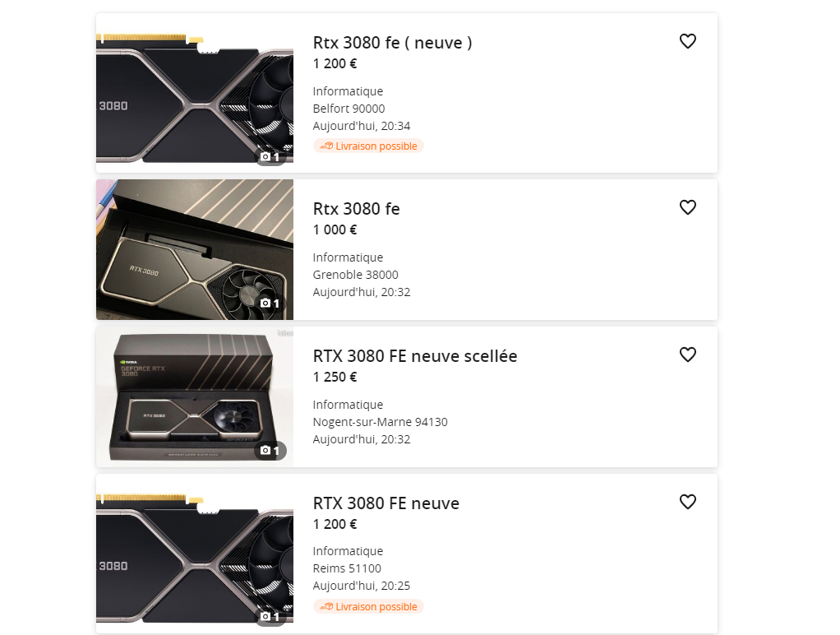Favorite the Belfort Rtx 3080 fe listing
The image size is (840, 635).
(688, 41)
